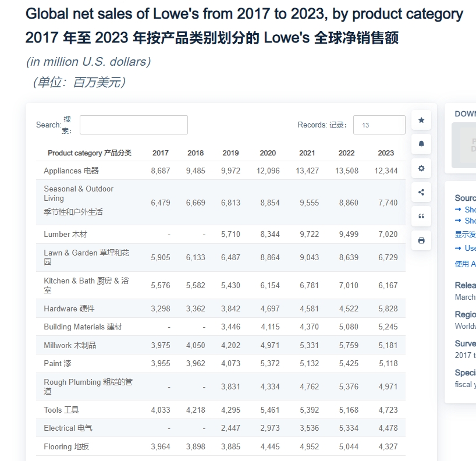Click second arrow link under Source
This screenshot has height=461, width=476.
pyautogui.click(x=467, y=221)
